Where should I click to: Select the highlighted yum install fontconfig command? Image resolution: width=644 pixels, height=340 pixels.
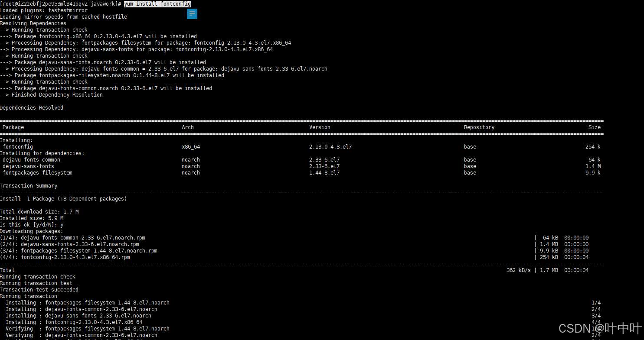157,3
